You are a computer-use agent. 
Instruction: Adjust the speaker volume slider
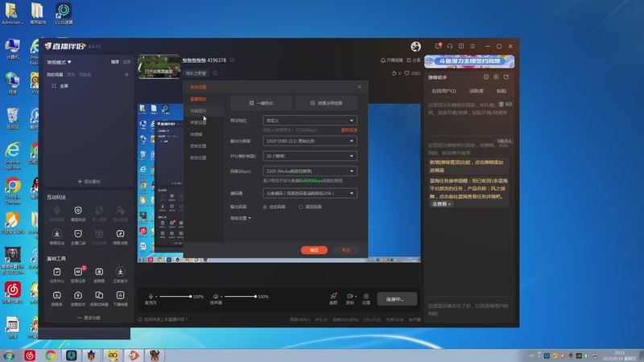pyautogui.click(x=241, y=296)
